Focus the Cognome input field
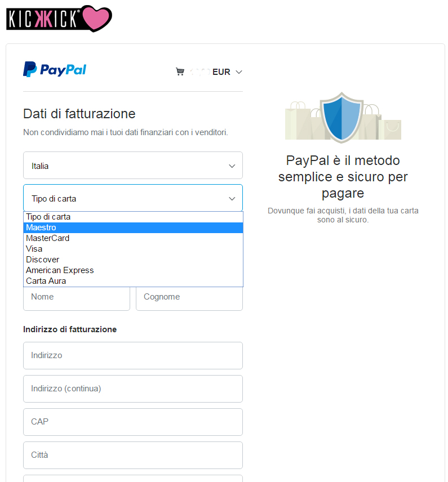 [189, 298]
